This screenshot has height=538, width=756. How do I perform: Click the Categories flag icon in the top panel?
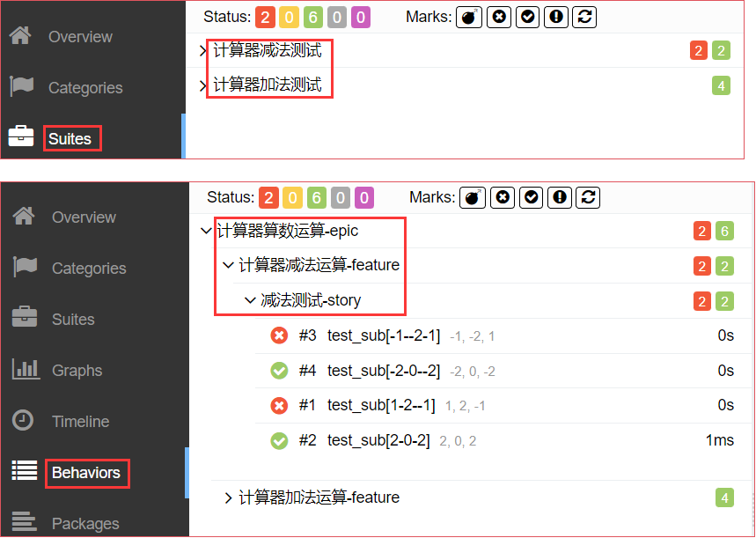pos(22,87)
